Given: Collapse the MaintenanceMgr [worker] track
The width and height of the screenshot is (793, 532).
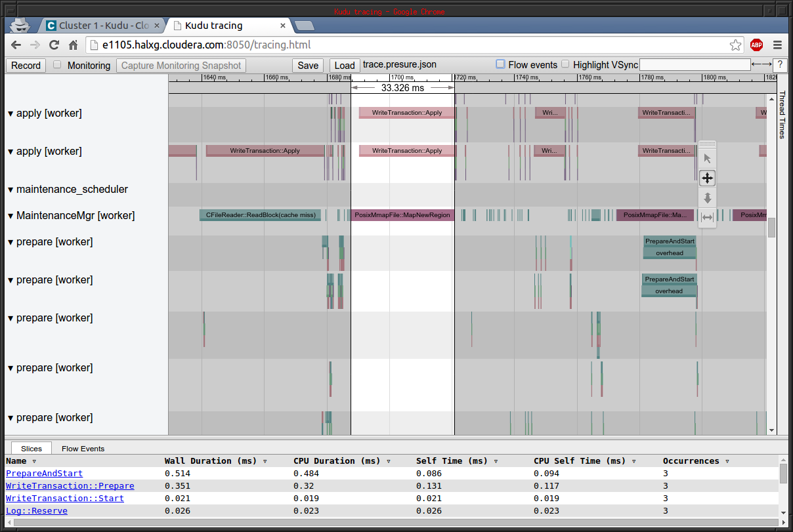Looking at the screenshot, I should click(x=11, y=216).
